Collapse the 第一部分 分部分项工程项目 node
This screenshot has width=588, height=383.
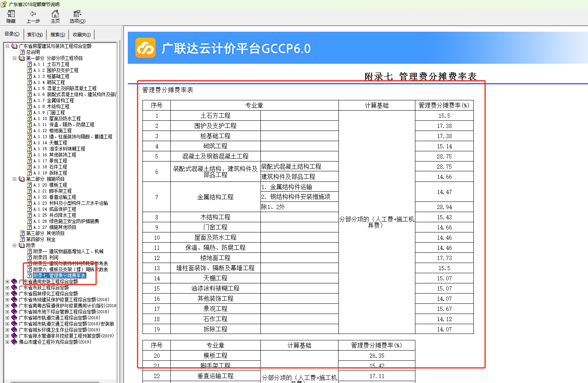click(x=14, y=58)
